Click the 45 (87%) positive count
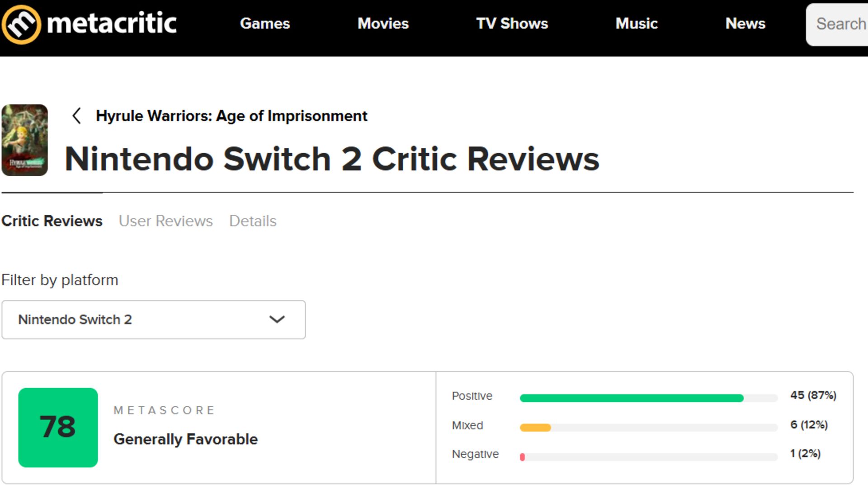The image size is (868, 485). 812,395
